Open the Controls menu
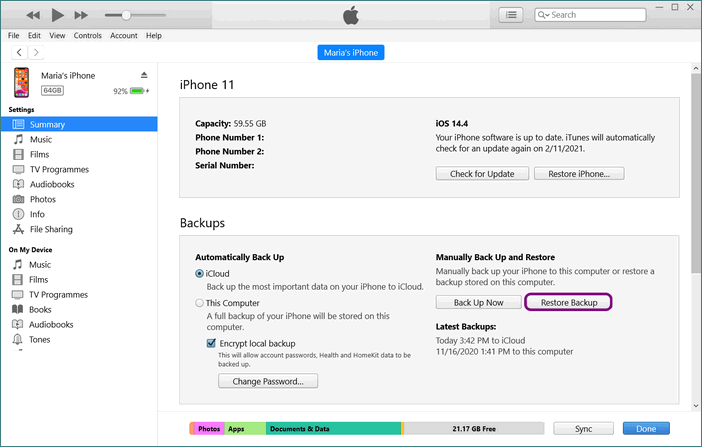This screenshot has width=702, height=447. (x=88, y=35)
